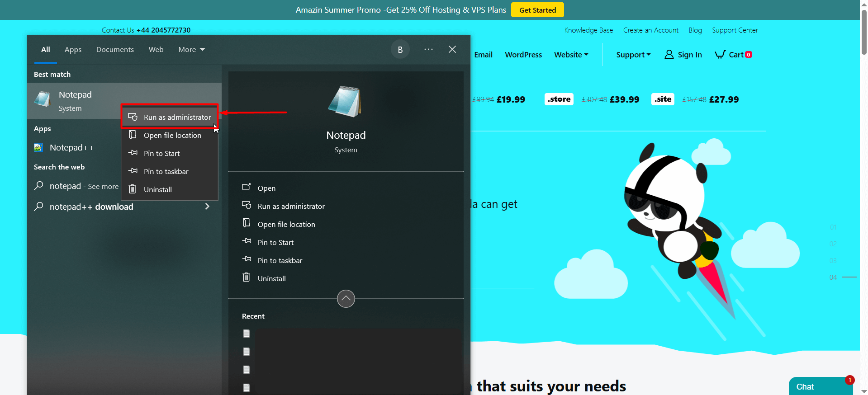
Task: Click the Open icon in the preview pane
Action: click(246, 187)
